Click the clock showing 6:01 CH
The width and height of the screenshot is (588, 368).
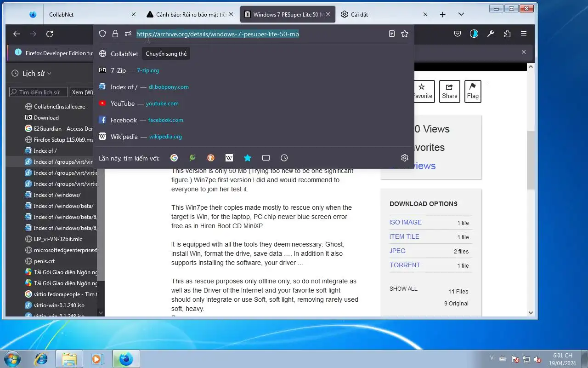pos(562,356)
